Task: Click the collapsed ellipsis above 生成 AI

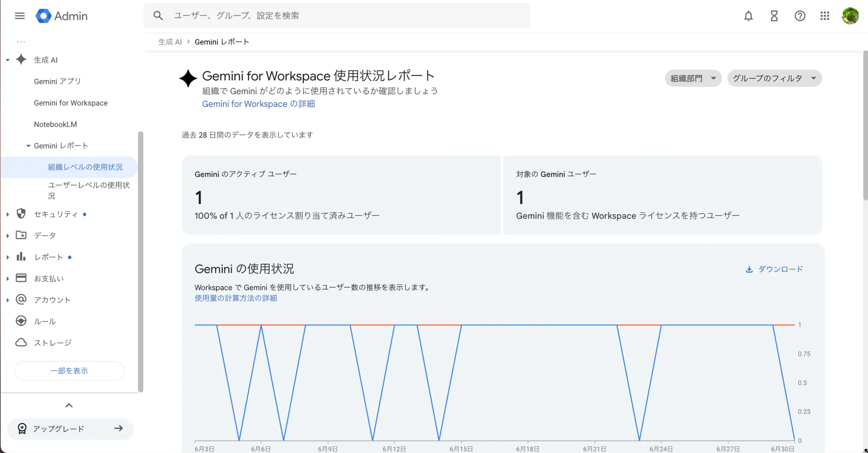Action: pyautogui.click(x=21, y=42)
